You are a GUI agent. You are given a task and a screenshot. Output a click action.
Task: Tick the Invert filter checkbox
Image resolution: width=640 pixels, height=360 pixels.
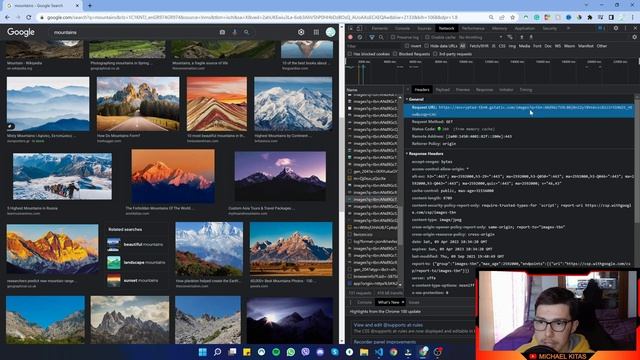(x=407, y=46)
